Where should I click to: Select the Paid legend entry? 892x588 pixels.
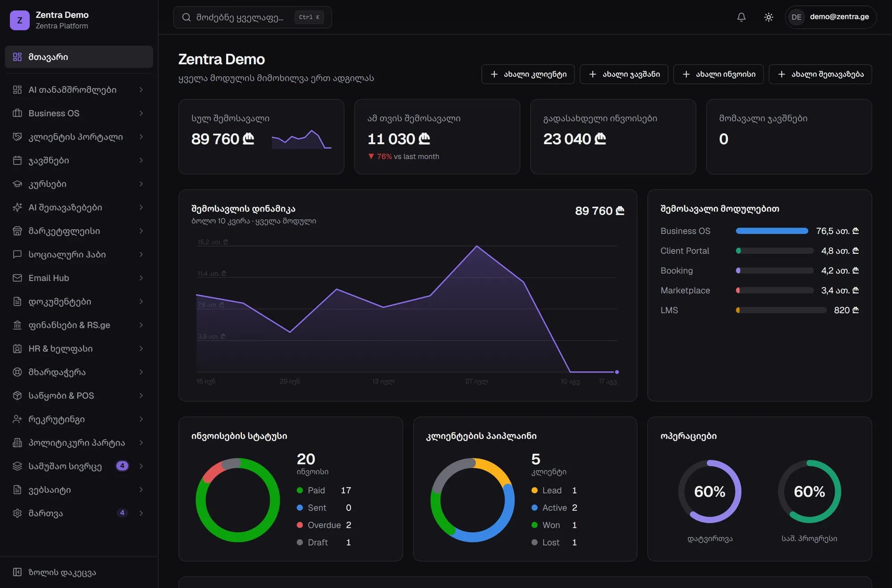[x=324, y=490]
